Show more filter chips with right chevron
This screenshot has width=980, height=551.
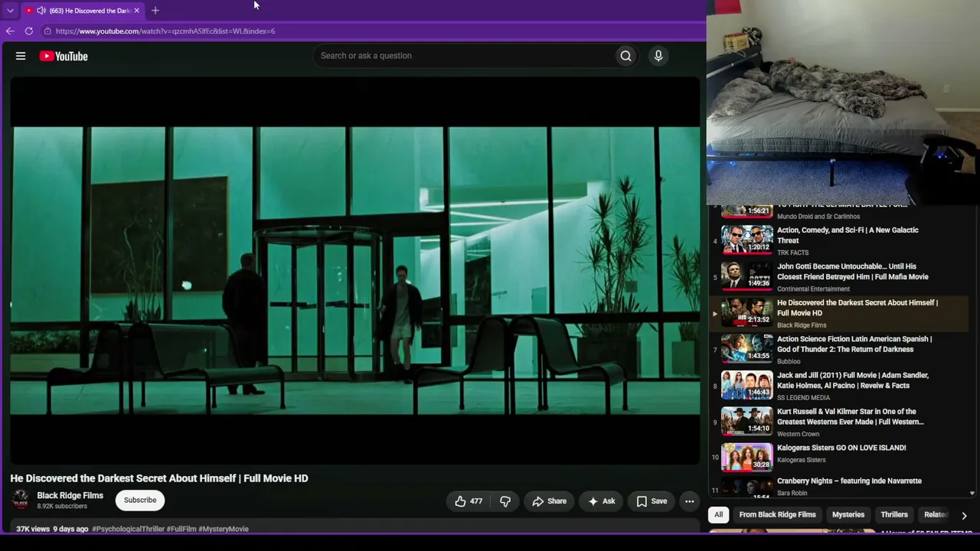(964, 515)
